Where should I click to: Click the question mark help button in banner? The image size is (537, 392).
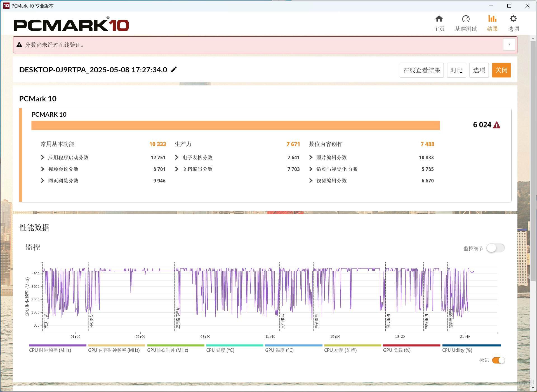tap(509, 45)
